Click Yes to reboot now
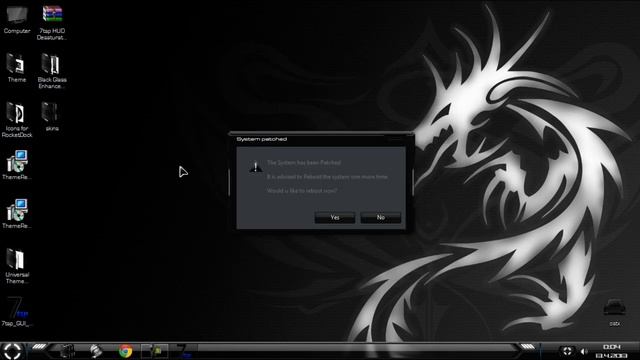640x360 pixels. (x=335, y=218)
